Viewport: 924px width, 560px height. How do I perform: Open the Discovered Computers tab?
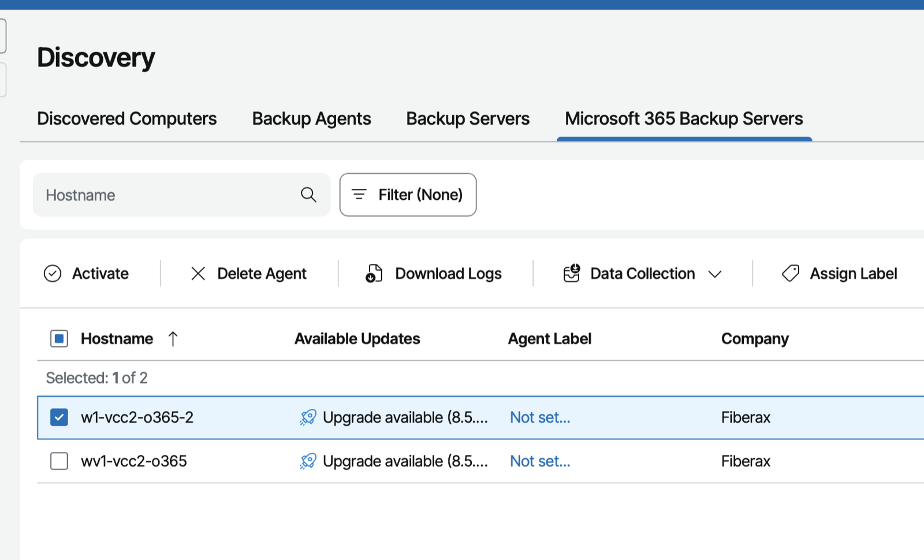pyautogui.click(x=126, y=119)
